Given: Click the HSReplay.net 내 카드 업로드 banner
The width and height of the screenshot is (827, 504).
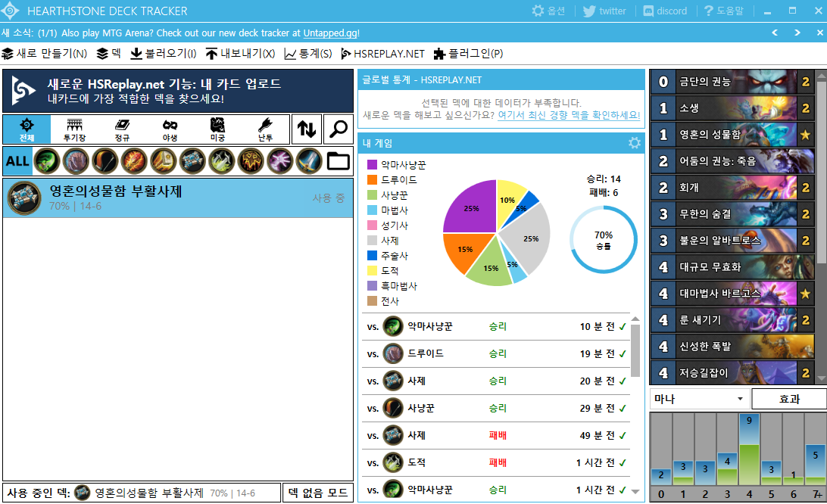Looking at the screenshot, I should (x=178, y=91).
